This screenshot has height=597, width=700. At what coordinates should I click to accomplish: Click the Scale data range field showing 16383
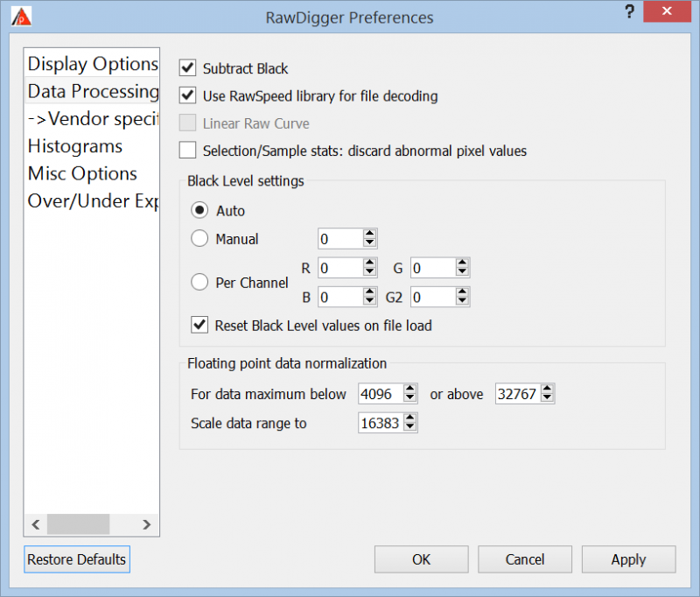coord(381,423)
